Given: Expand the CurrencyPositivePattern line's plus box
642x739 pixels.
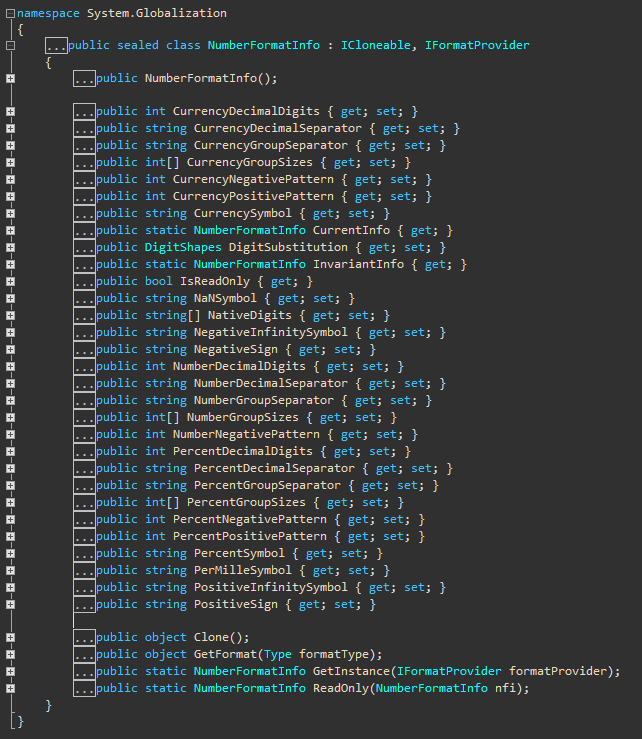Looking at the screenshot, I should pyautogui.click(x=10, y=197).
